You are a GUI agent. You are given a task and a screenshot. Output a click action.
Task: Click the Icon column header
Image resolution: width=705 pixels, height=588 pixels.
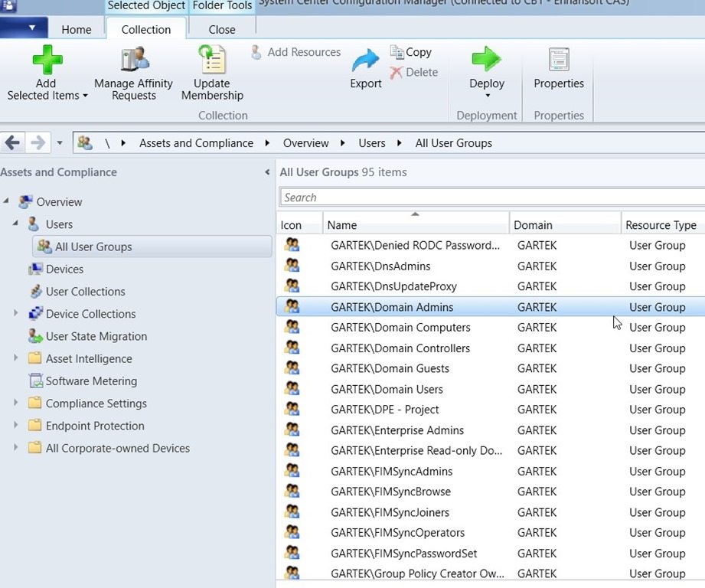(299, 224)
